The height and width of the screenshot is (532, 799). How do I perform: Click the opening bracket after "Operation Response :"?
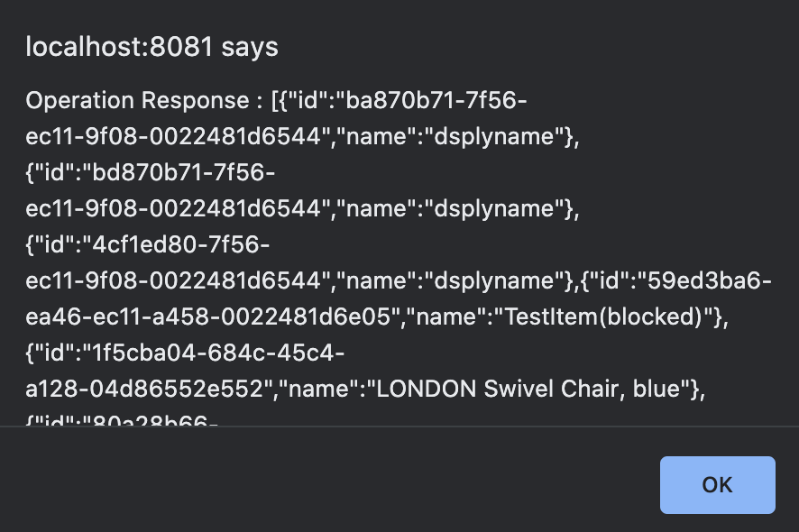pos(275,100)
